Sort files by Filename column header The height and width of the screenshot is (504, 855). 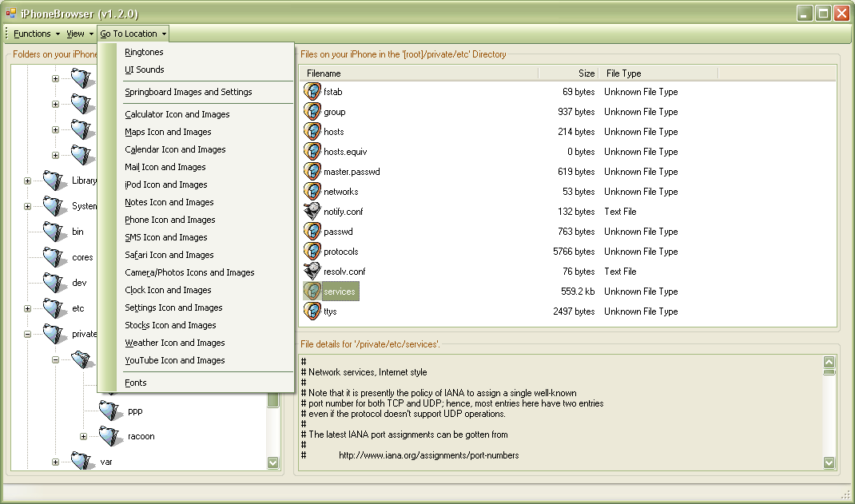418,73
